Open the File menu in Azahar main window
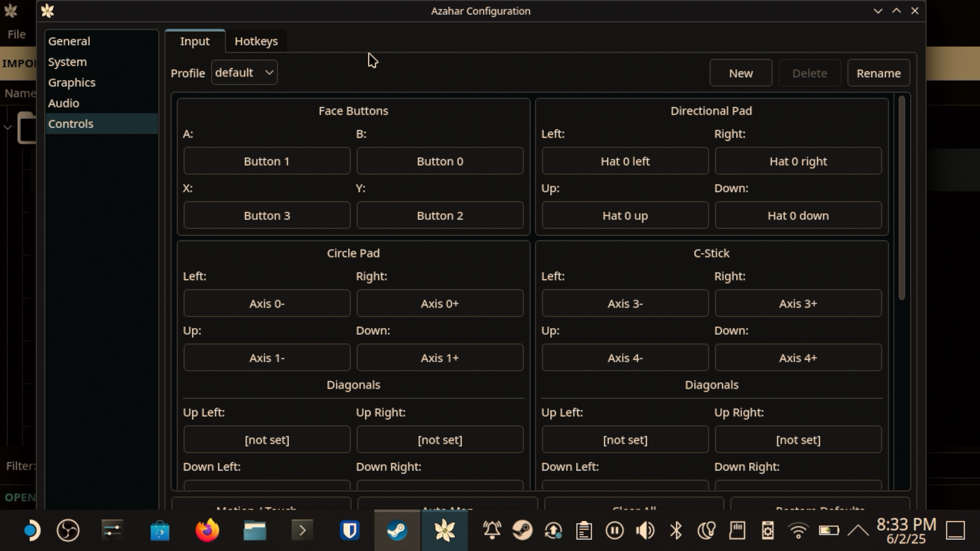The image size is (980, 551). point(16,34)
